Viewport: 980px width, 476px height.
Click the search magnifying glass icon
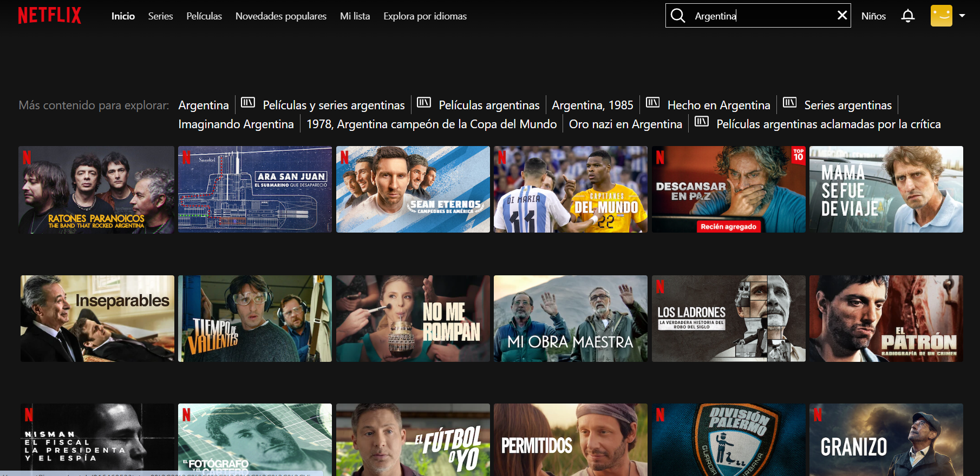pyautogui.click(x=678, y=16)
